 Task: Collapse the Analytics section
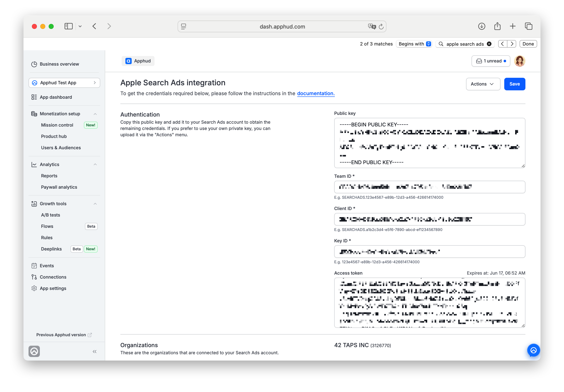pyautogui.click(x=95, y=165)
